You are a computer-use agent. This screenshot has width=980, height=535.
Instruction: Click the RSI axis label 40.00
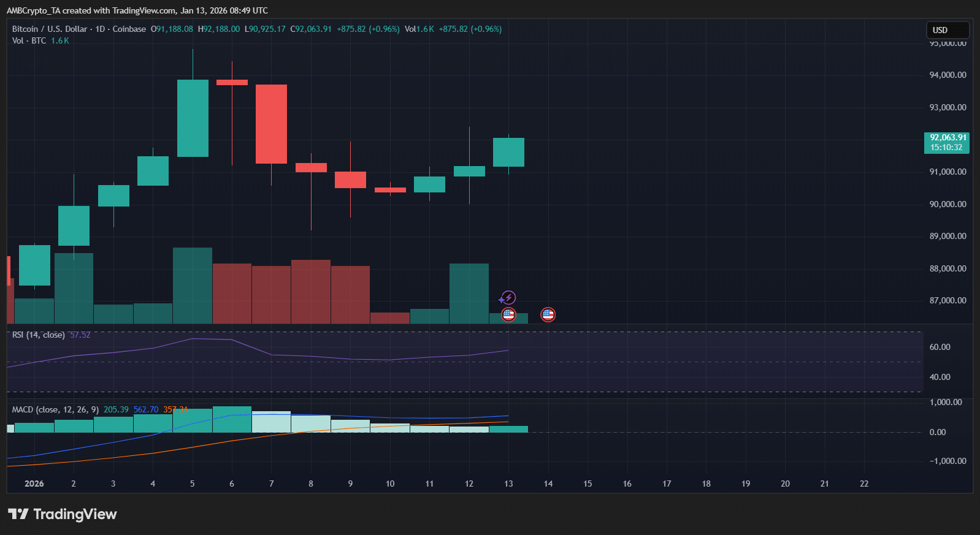pyautogui.click(x=940, y=377)
